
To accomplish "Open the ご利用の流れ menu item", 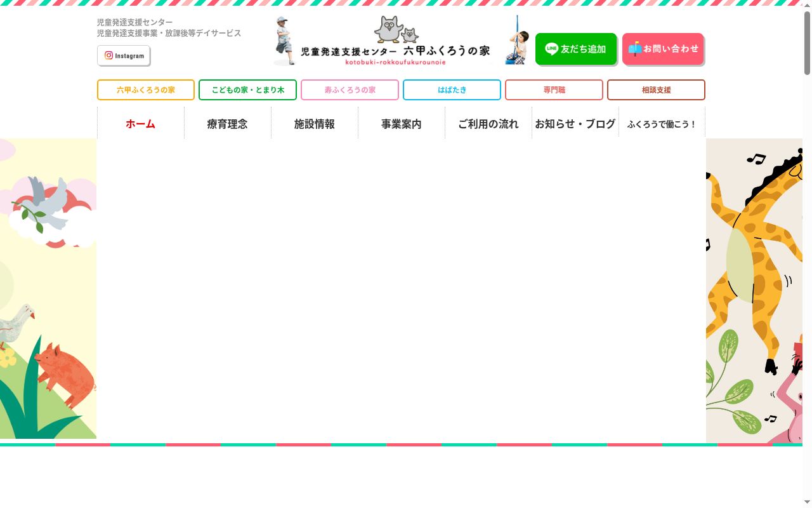I will pyautogui.click(x=488, y=123).
